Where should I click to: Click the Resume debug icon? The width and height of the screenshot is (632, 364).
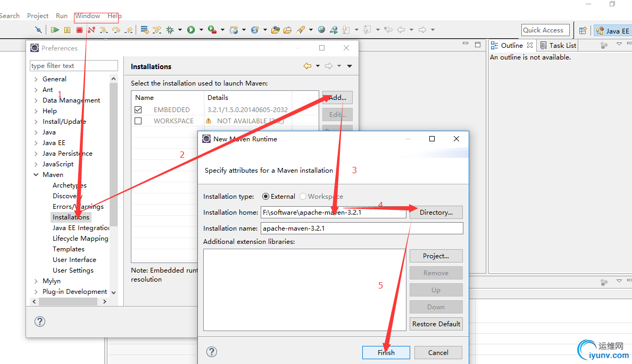[55, 30]
